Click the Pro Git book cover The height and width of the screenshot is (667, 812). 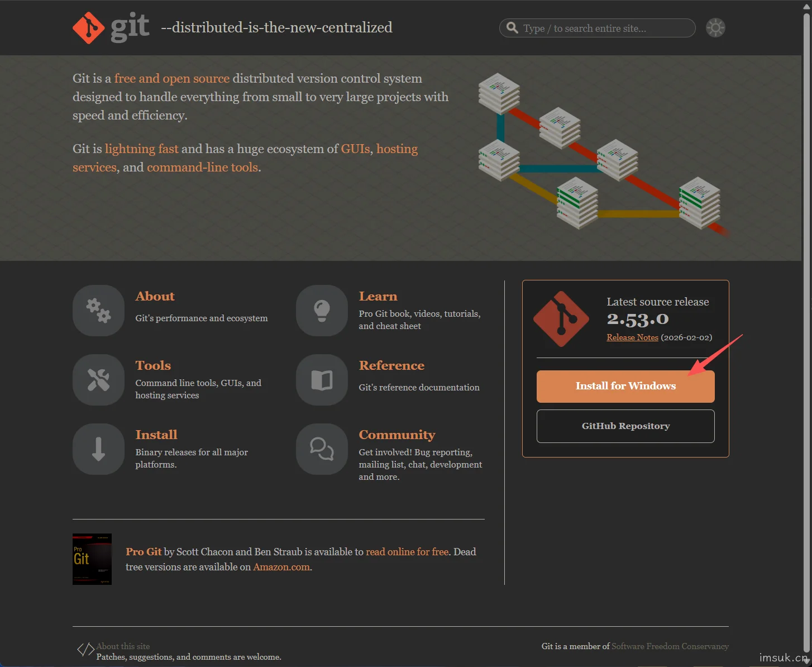point(92,559)
